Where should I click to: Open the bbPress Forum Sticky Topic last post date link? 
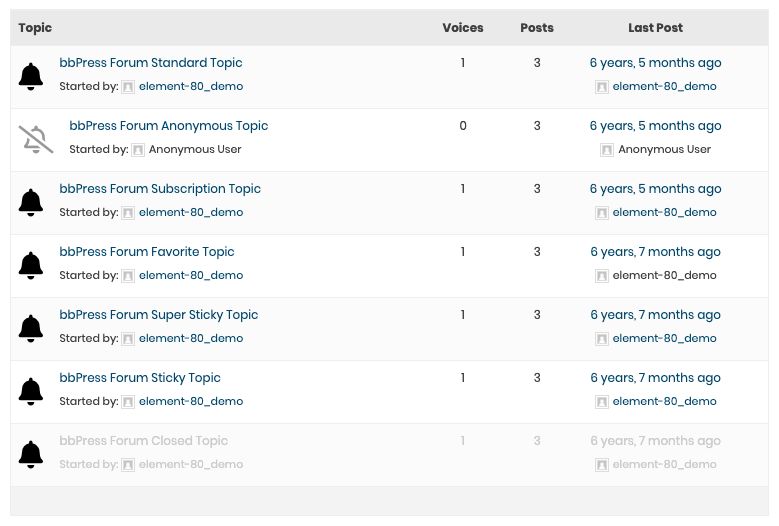pyautogui.click(x=655, y=378)
